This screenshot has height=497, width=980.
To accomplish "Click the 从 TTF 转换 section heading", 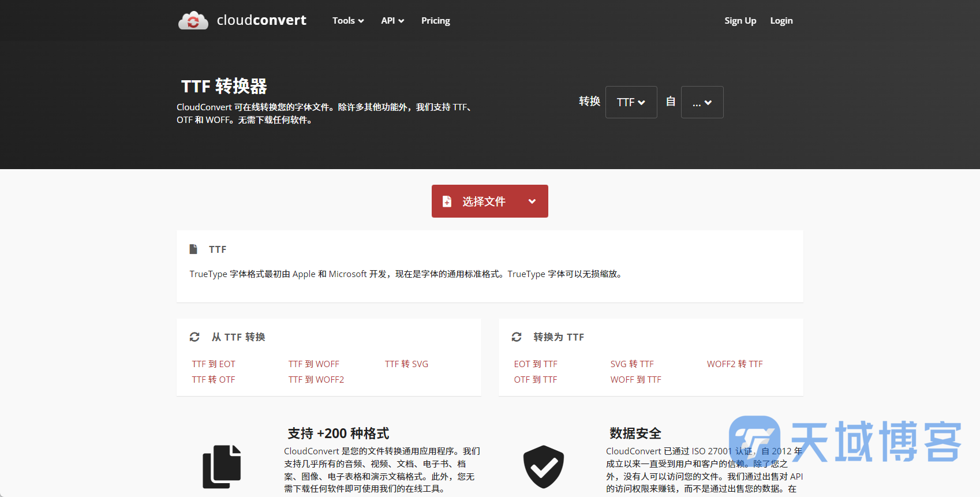I will pos(238,337).
